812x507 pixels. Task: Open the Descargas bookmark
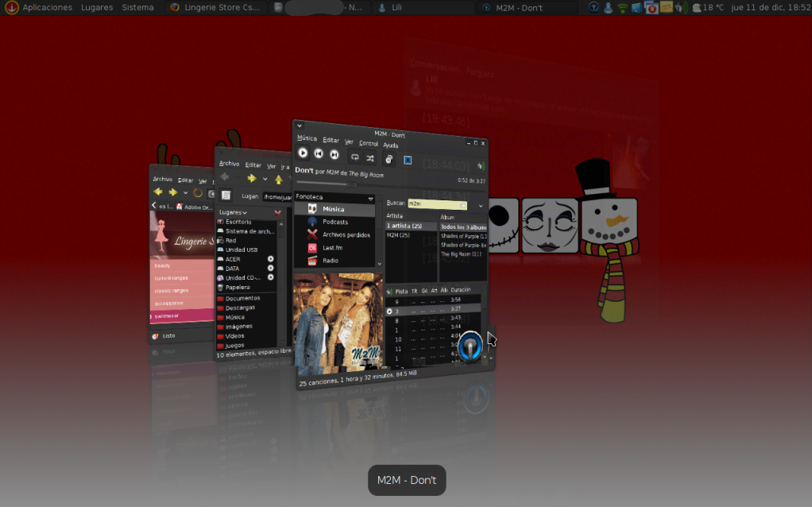click(240, 308)
